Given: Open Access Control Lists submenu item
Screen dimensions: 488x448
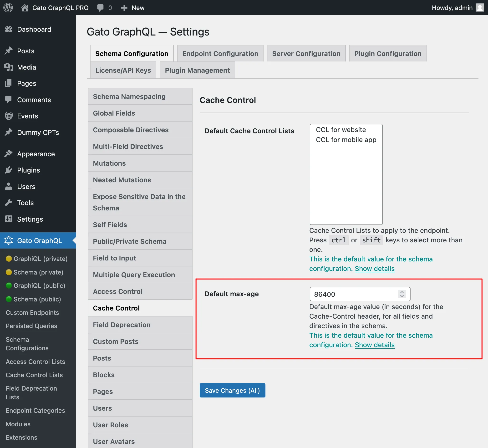Looking at the screenshot, I should coord(36,361).
